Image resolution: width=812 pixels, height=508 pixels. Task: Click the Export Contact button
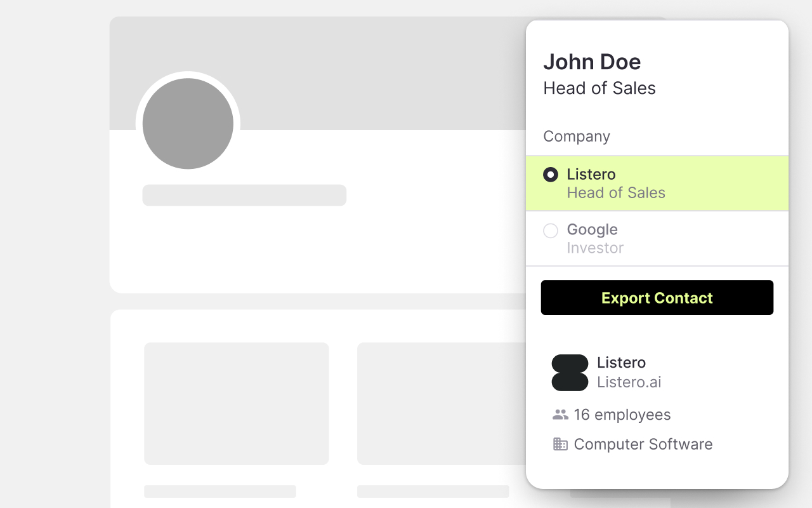(657, 297)
